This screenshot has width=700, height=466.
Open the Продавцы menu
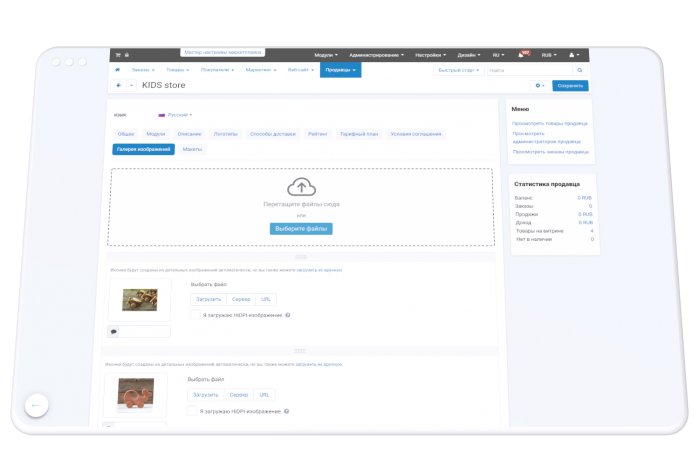(x=341, y=70)
